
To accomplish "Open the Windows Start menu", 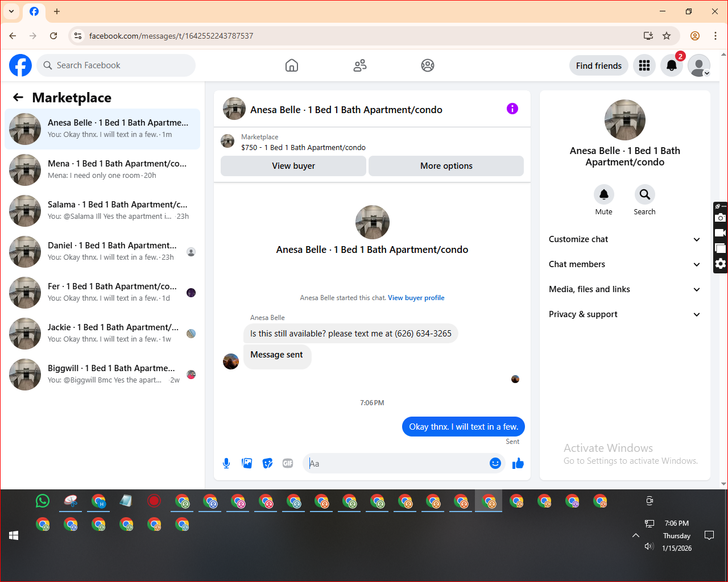I will [x=14, y=535].
